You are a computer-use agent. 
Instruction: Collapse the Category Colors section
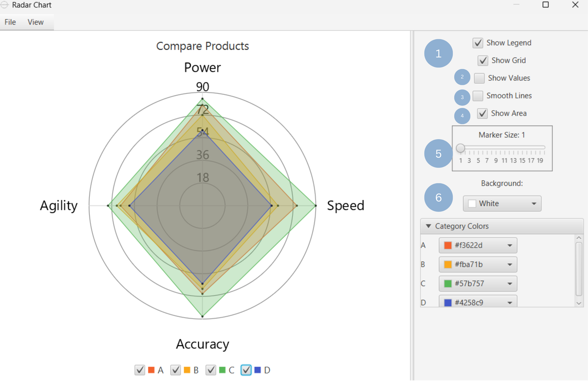coord(429,226)
